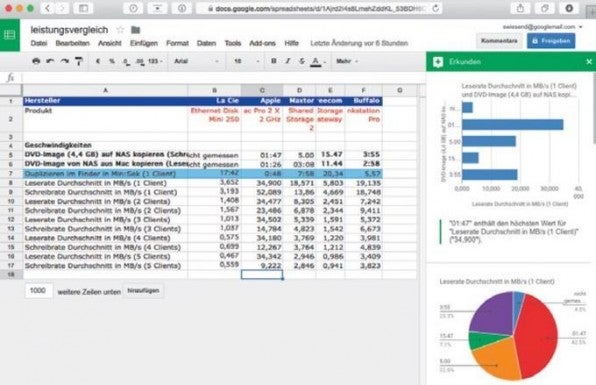The height and width of the screenshot is (385, 596).
Task: Click the pie chart in Erkunden panel
Action: 513,336
